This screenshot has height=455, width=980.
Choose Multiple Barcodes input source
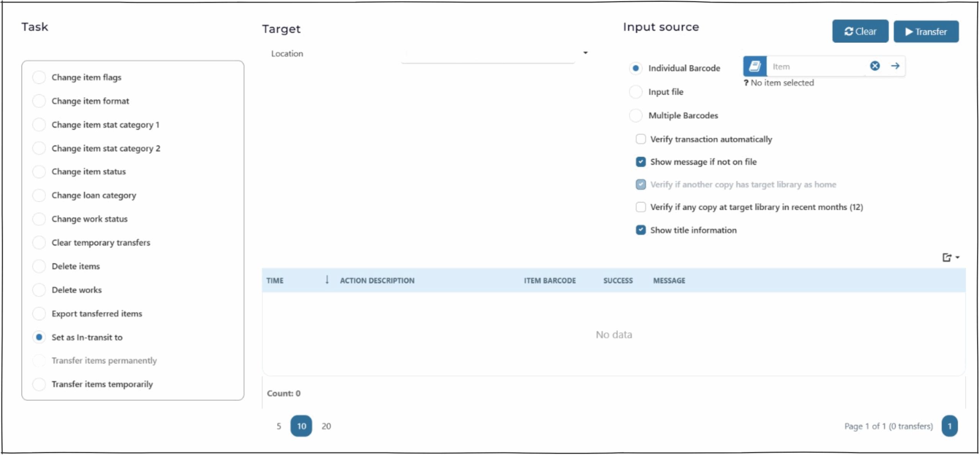(635, 115)
